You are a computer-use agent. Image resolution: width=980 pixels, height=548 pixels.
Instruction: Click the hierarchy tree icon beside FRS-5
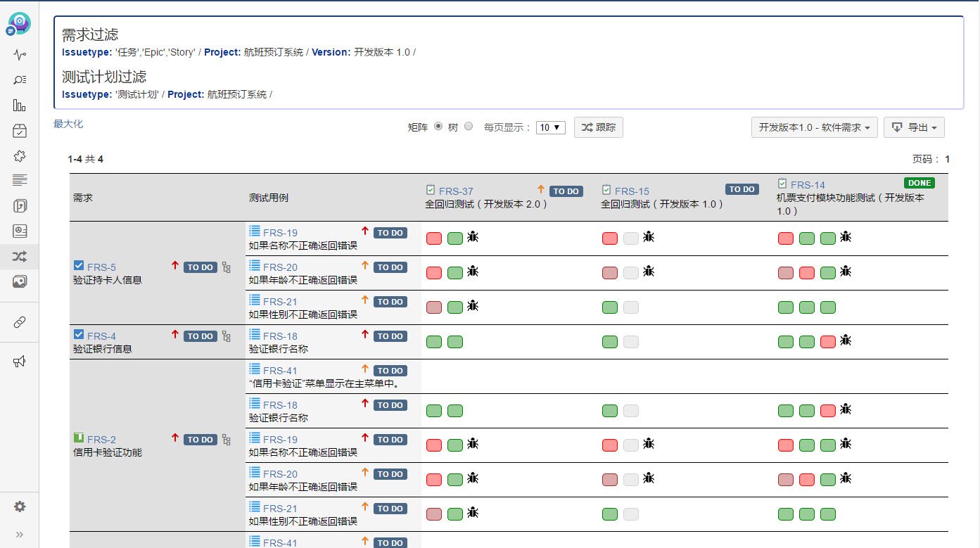click(x=226, y=267)
